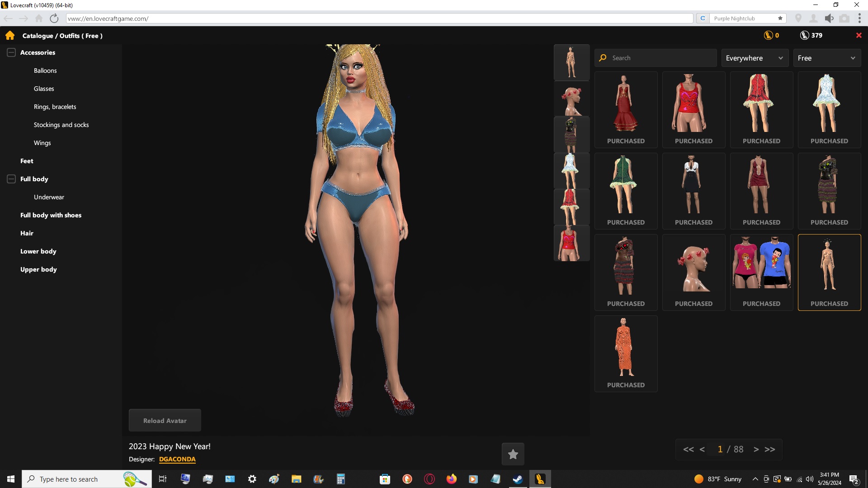868x488 pixels.
Task: Click the camera screenshot icon
Action: point(844,19)
